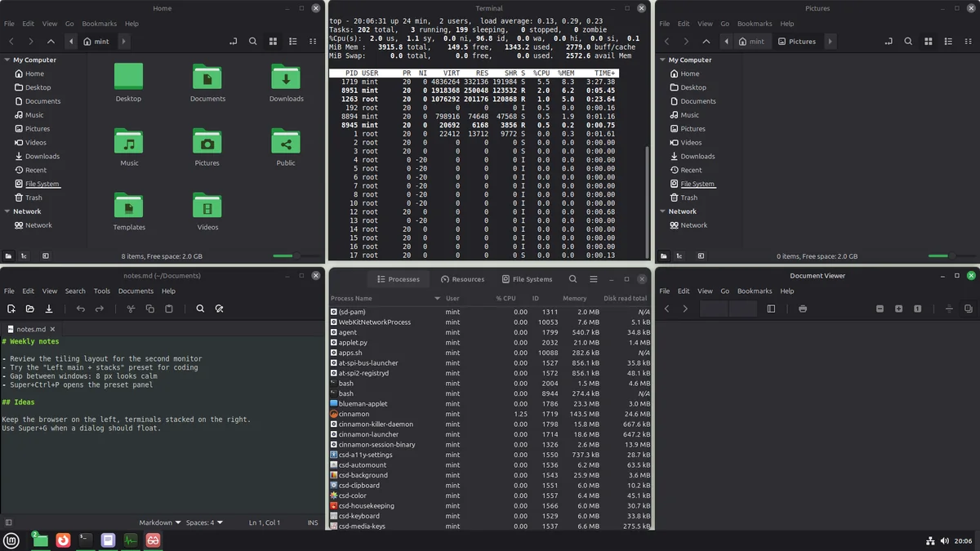The width and height of the screenshot is (980, 551).
Task: Click the network icon in system tray
Action: click(930, 540)
